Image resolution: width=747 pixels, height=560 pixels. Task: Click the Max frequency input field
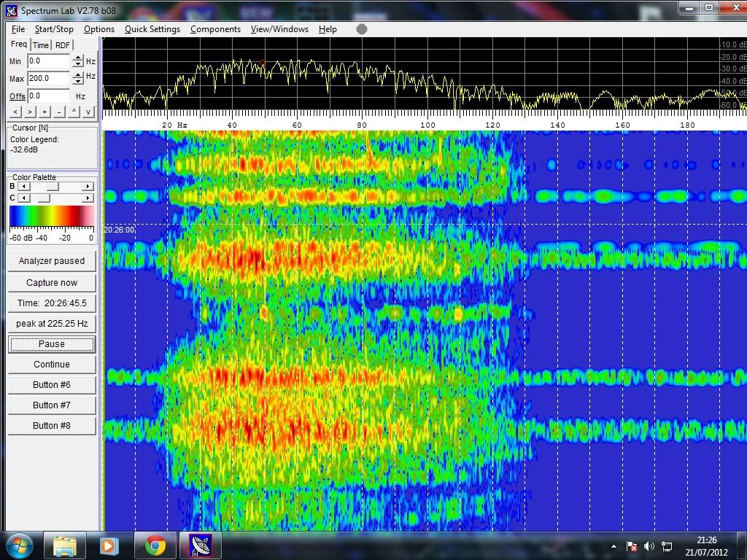coord(48,79)
